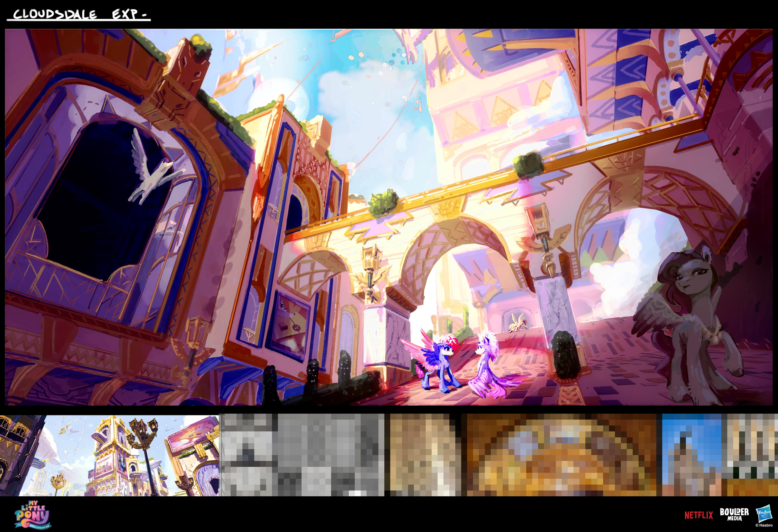Image resolution: width=778 pixels, height=532 pixels.
Task: Click the © Hasbro copyright text
Action: [x=764, y=525]
